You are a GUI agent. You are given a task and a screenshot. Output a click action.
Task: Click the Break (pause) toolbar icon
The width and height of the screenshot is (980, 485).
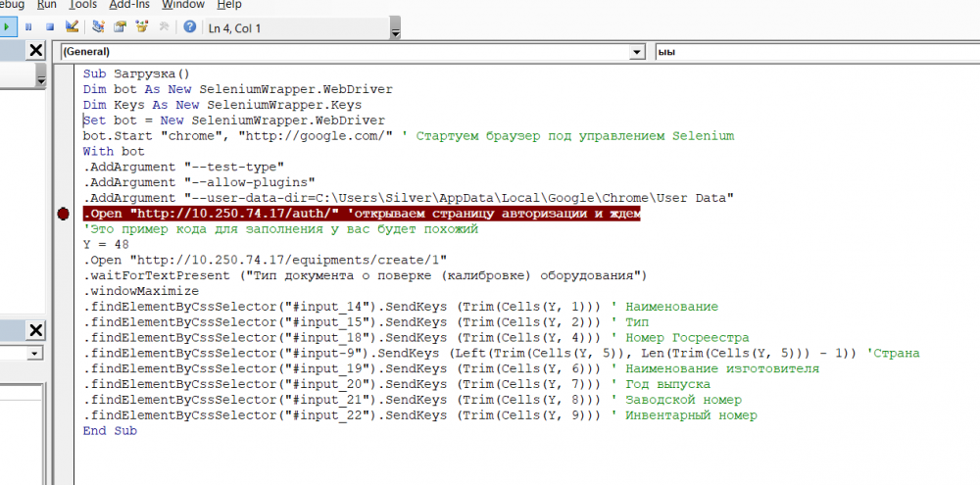[x=28, y=27]
